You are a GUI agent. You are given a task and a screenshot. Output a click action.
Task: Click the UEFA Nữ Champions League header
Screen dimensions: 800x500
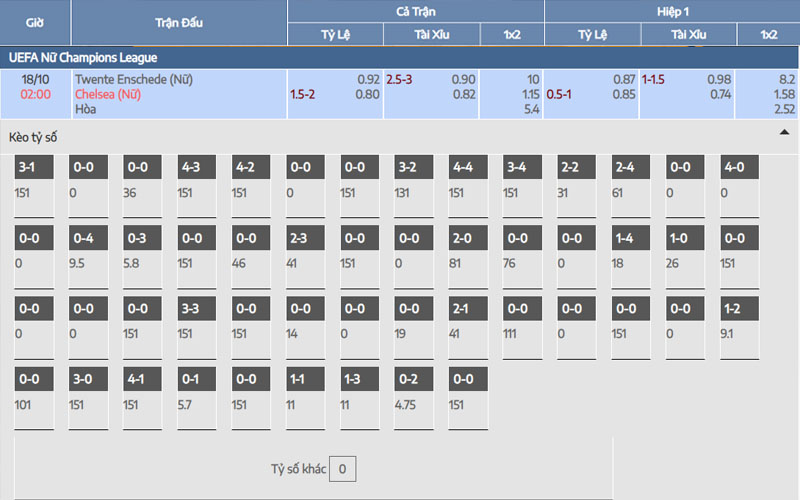83,58
